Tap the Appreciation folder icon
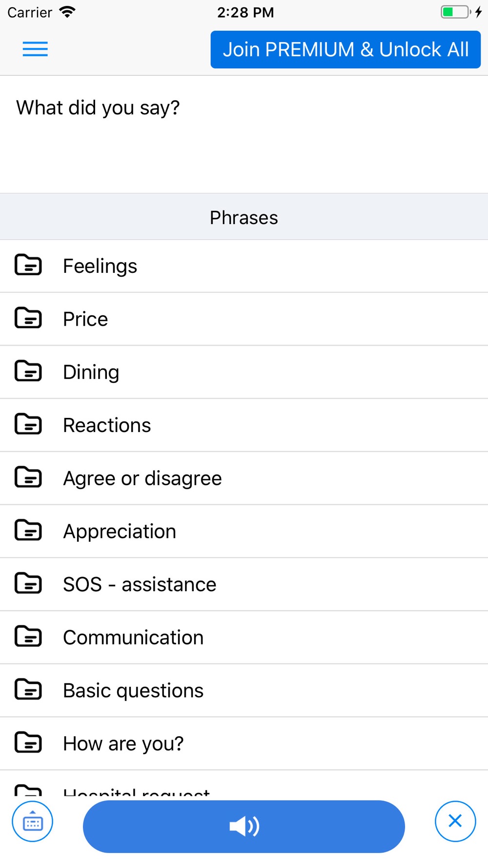 pos(28,531)
